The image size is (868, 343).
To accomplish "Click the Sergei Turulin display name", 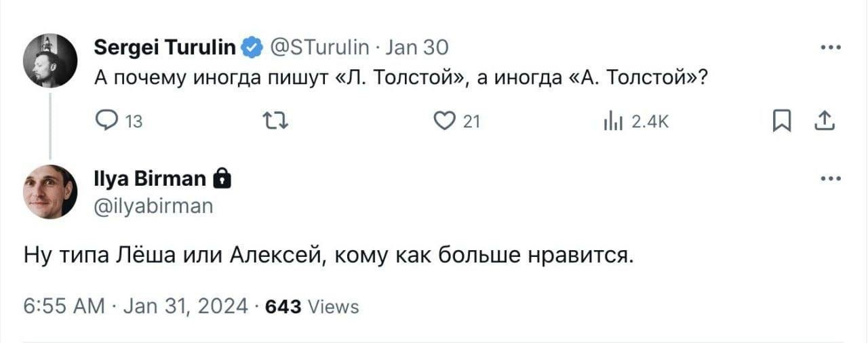I will (x=165, y=47).
